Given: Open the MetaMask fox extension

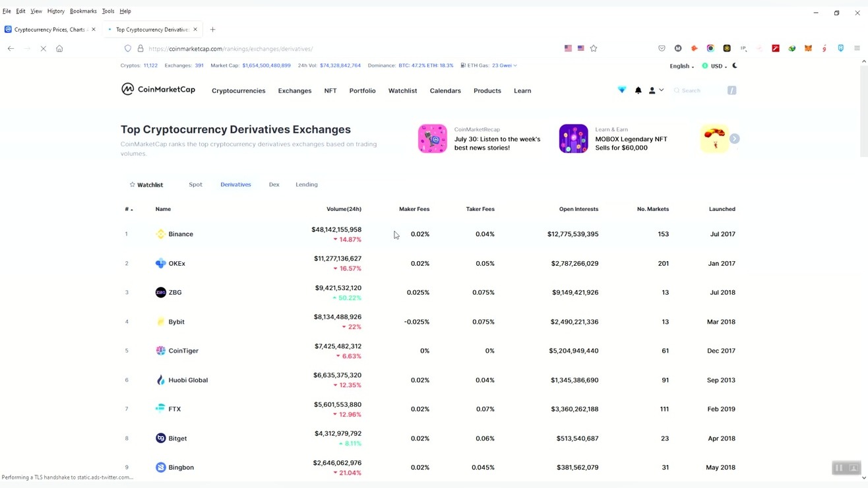Looking at the screenshot, I should pyautogui.click(x=808, y=48).
